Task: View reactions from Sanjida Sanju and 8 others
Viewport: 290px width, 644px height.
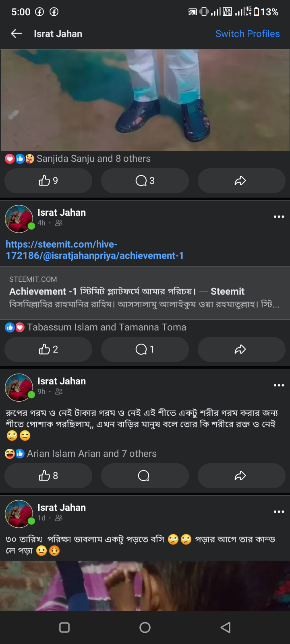Action: [93, 159]
